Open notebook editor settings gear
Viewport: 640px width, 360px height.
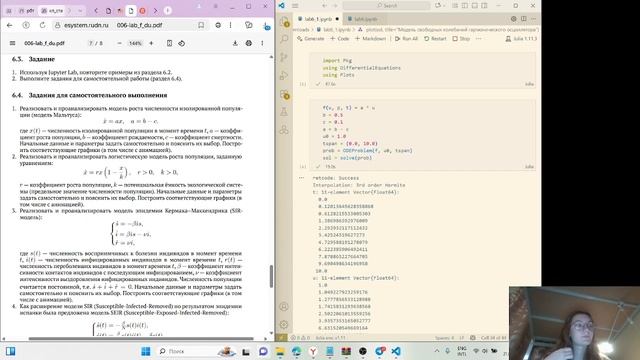(513, 19)
